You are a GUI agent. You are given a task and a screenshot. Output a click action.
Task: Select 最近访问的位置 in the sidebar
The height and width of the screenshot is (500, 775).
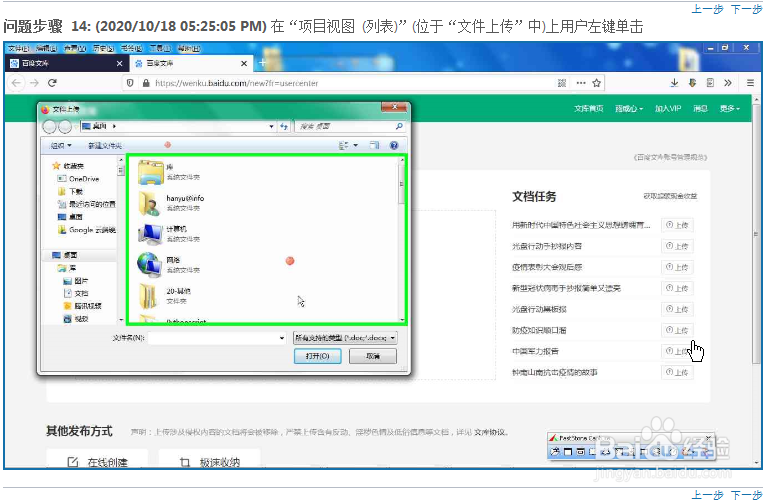click(x=86, y=204)
